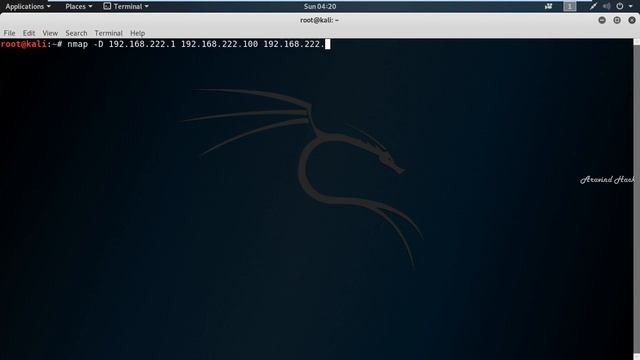This screenshot has width=640, height=360.
Task: Click the power icon in top panel
Action: (620, 6)
